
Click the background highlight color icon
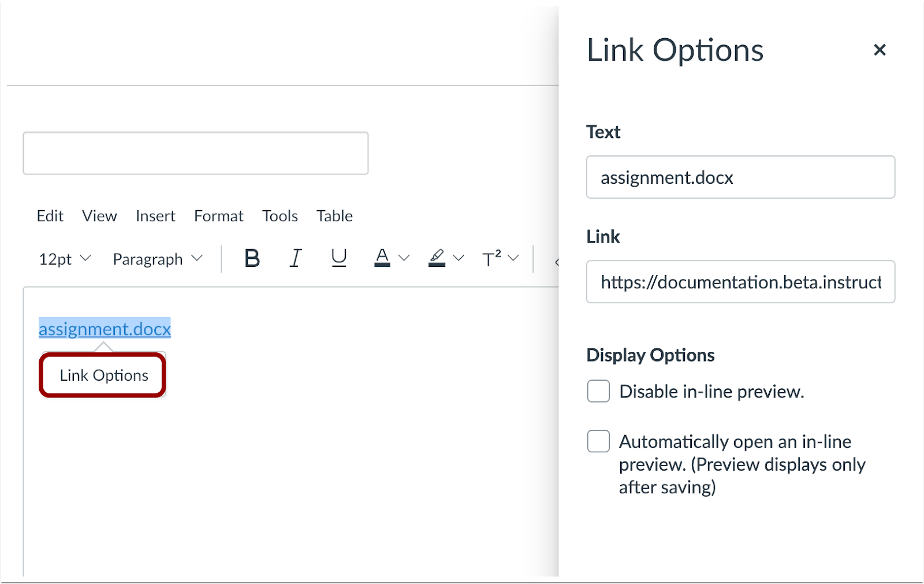[x=437, y=258]
